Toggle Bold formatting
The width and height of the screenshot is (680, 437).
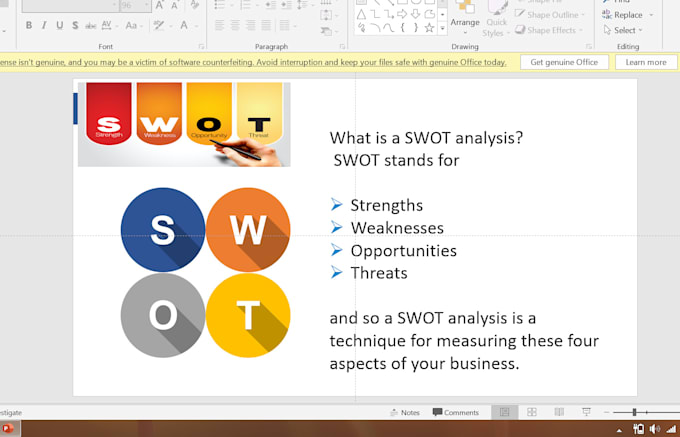coord(29,25)
